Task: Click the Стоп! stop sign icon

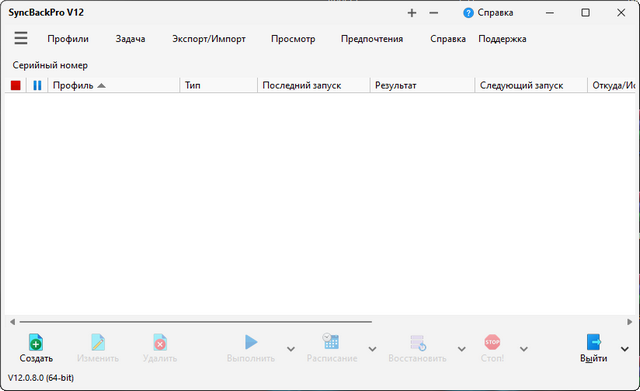Action: point(492,342)
